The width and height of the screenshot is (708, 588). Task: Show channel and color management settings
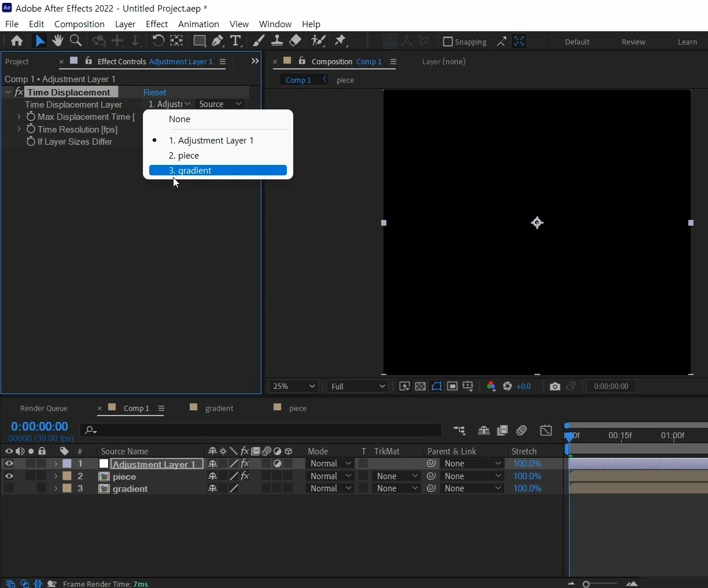click(x=491, y=387)
